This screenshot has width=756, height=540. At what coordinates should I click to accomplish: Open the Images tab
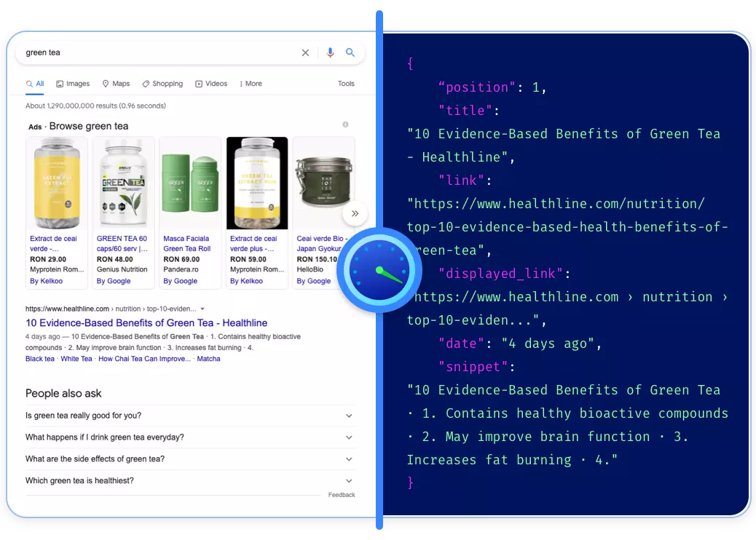tap(73, 84)
